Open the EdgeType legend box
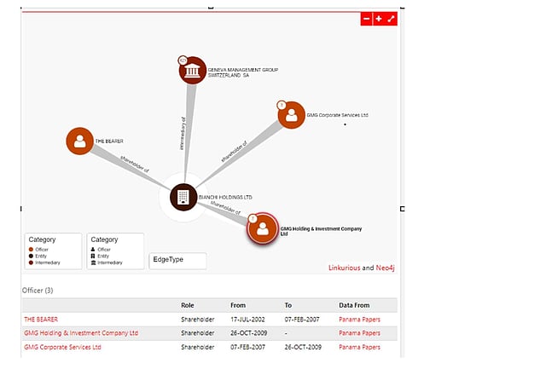The width and height of the screenshot is (546, 392). [x=177, y=261]
